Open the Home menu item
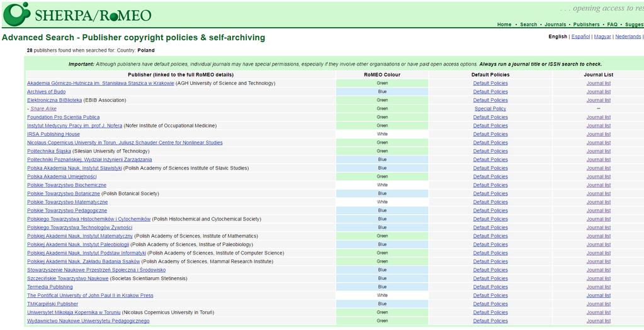Viewport: 644px width, 330px height. point(504,25)
